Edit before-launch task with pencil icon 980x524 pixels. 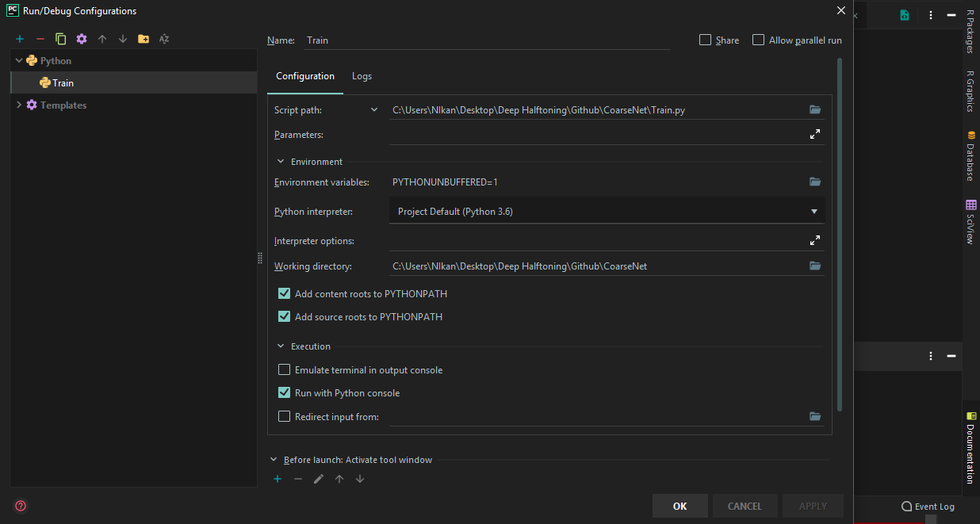point(319,479)
